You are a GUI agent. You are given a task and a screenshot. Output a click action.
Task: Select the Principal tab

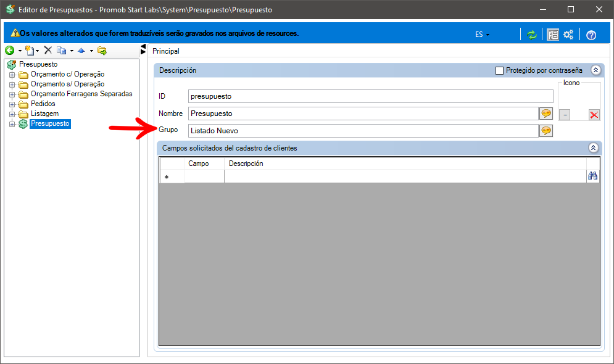click(165, 51)
